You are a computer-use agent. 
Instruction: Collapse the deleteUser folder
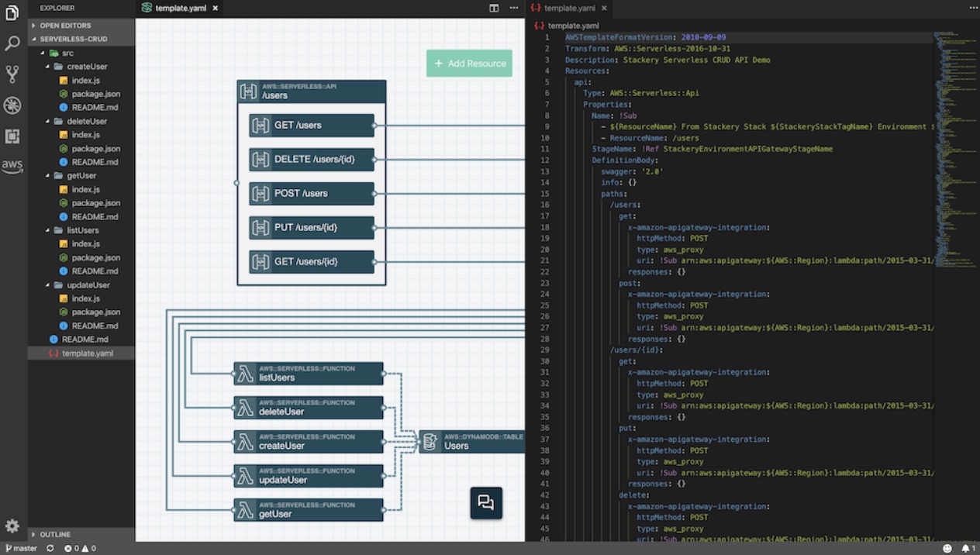point(81,121)
